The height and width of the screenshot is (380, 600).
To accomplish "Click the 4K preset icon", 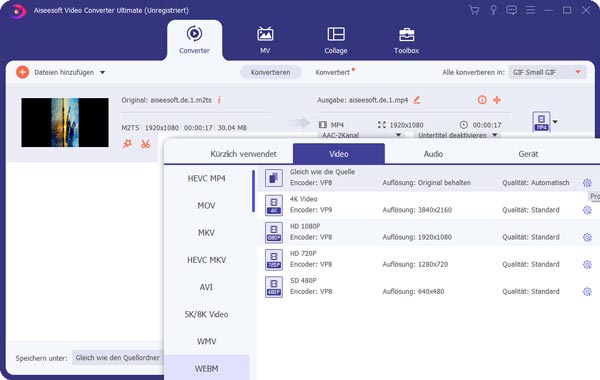I will 274,205.
